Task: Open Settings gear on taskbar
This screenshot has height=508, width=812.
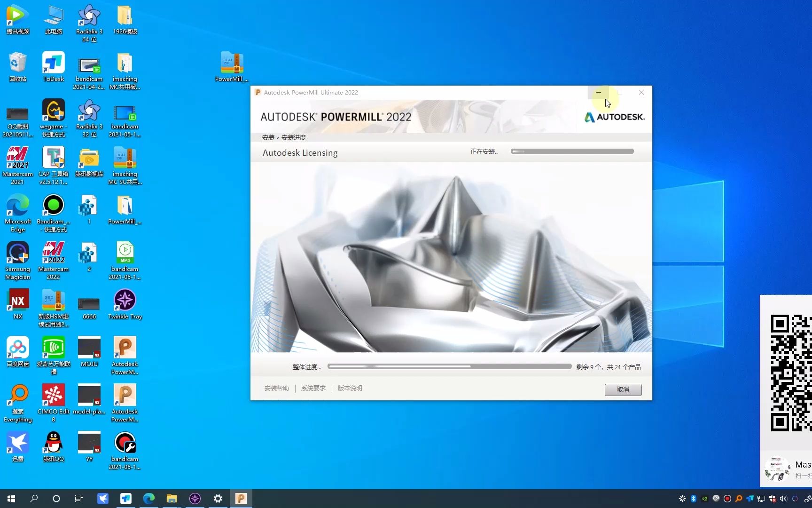Action: 218,499
